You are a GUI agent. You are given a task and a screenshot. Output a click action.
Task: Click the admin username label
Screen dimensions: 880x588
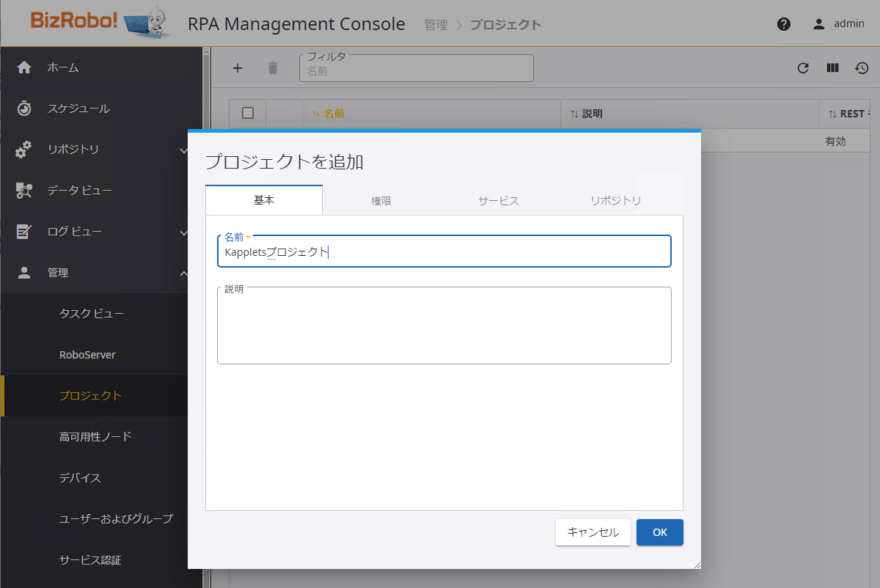pyautogui.click(x=849, y=23)
